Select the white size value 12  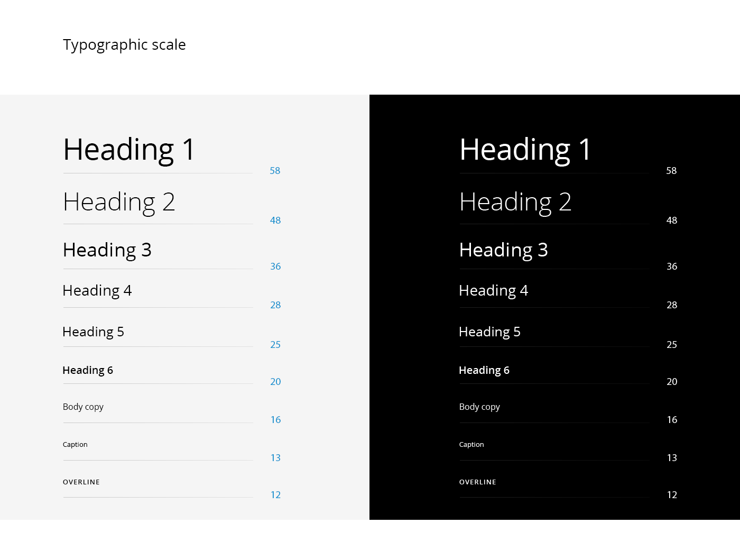(672, 495)
